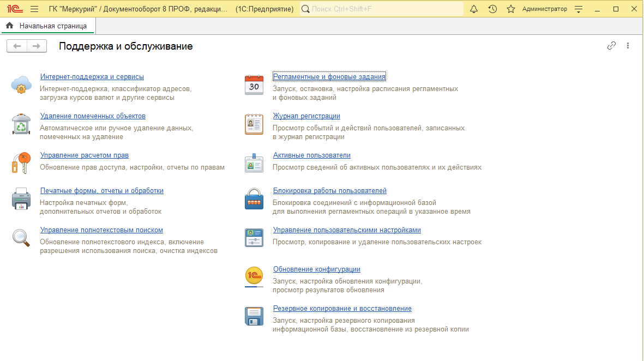644x361 pixels.
Task: Switch to Начальная страница tab
Action: click(49, 26)
